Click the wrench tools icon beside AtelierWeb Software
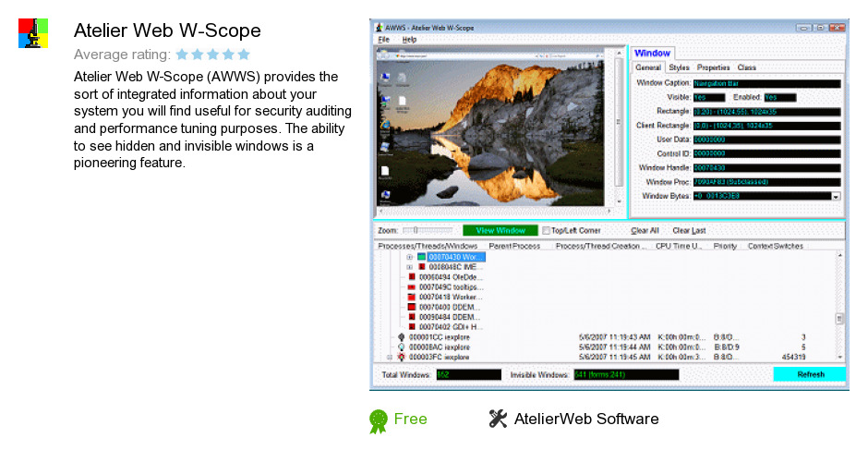868x462 pixels. coord(498,419)
